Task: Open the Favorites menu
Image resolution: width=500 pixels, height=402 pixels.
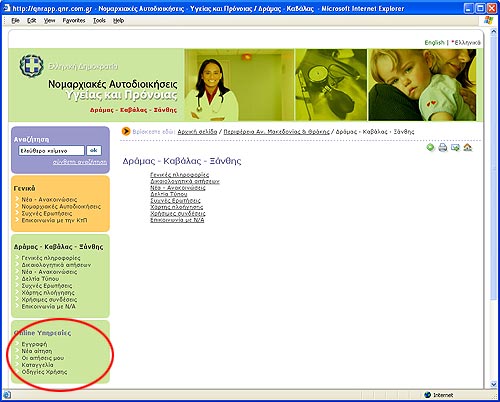Action: 74,21
